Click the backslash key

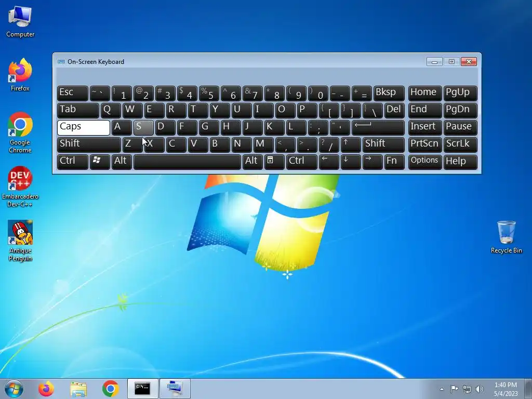click(x=372, y=111)
